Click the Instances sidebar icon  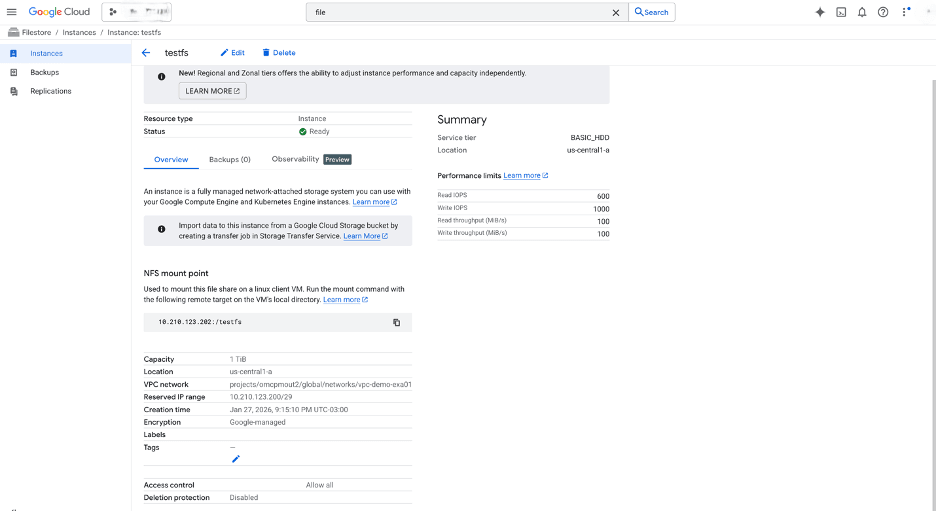(x=14, y=53)
